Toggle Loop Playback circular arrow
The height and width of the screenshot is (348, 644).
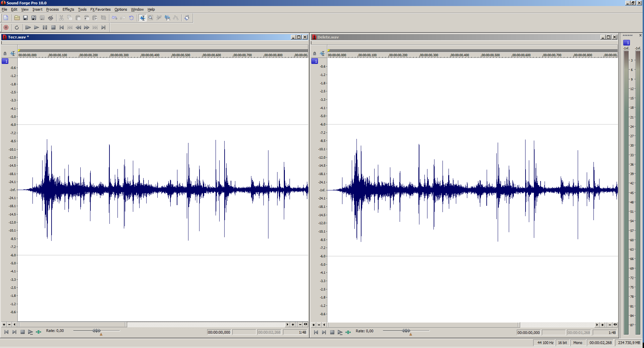17,27
